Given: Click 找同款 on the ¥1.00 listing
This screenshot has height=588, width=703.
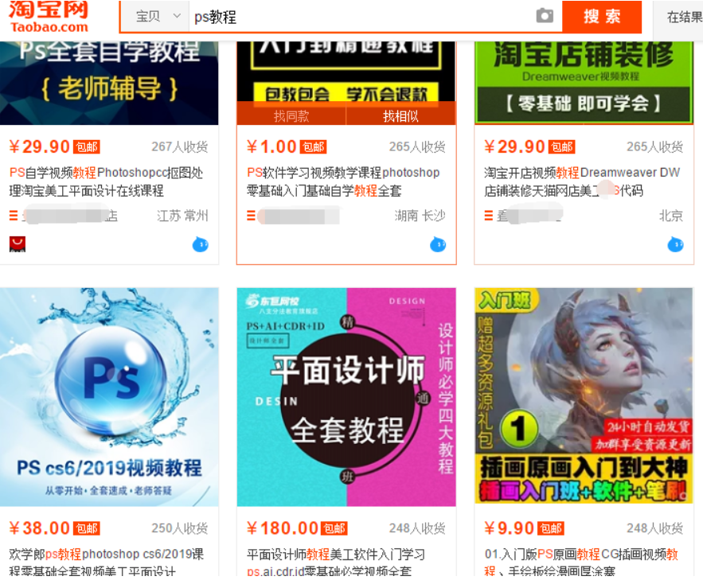Looking at the screenshot, I should (x=290, y=115).
